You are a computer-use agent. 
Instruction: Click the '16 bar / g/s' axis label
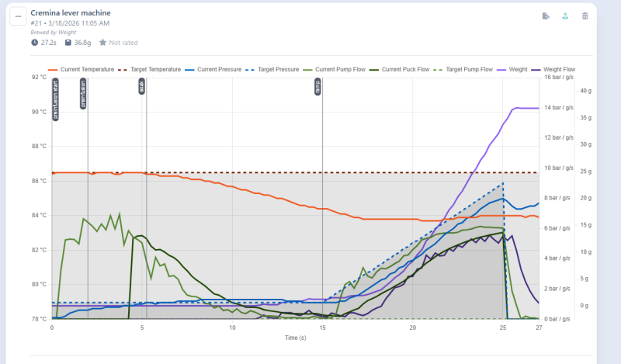[558, 78]
